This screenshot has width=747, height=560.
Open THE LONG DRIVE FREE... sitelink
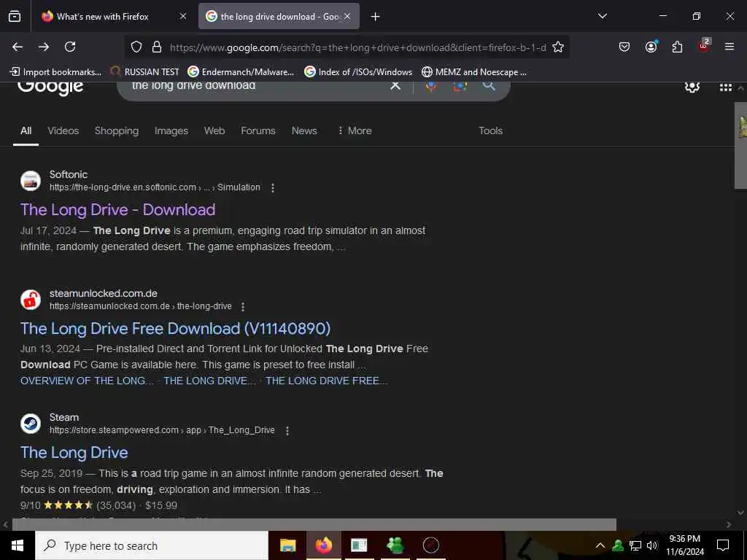326,381
